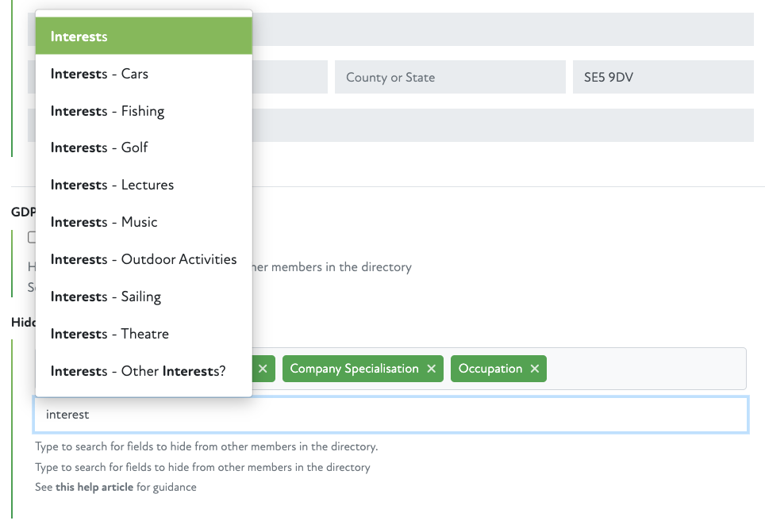Focus the County or State field
765x532 pixels.
tap(450, 78)
